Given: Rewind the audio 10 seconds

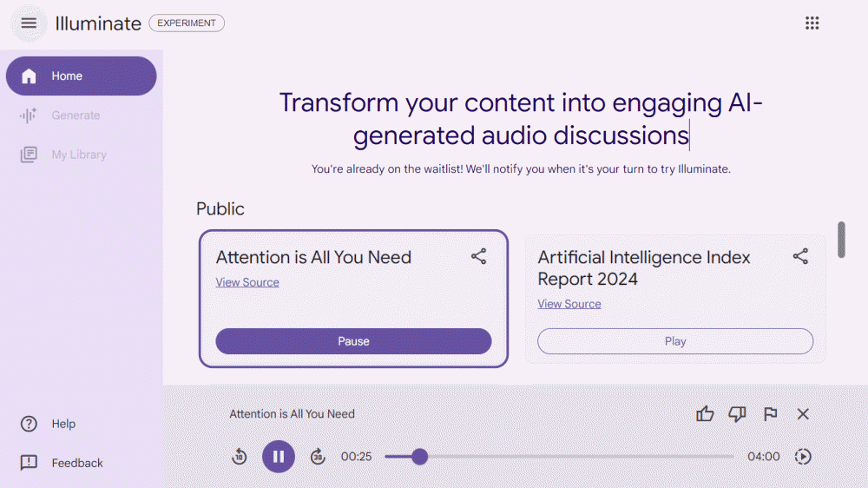Looking at the screenshot, I should 240,457.
